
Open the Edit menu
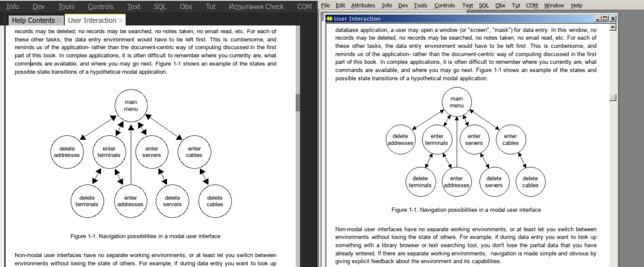point(340,6)
